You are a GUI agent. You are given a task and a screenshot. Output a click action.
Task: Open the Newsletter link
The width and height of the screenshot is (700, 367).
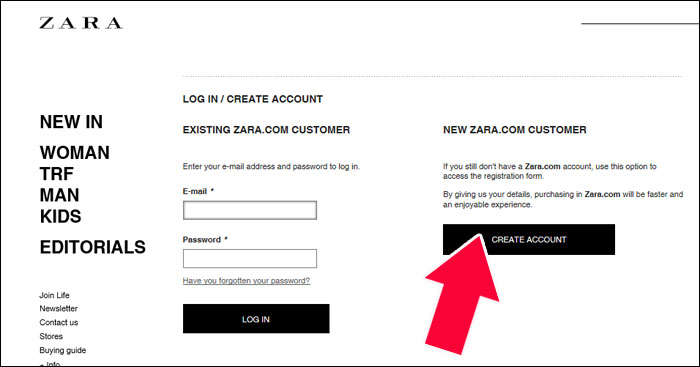[58, 309]
